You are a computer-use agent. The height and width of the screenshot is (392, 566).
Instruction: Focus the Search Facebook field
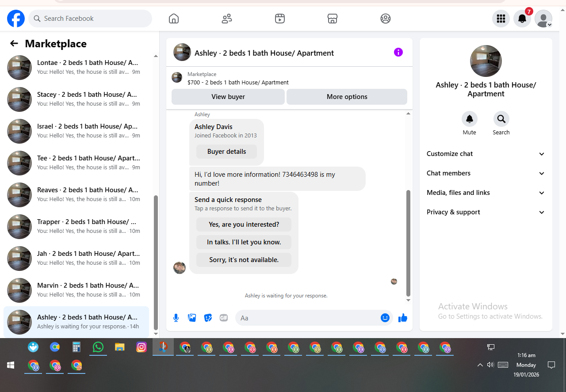90,19
